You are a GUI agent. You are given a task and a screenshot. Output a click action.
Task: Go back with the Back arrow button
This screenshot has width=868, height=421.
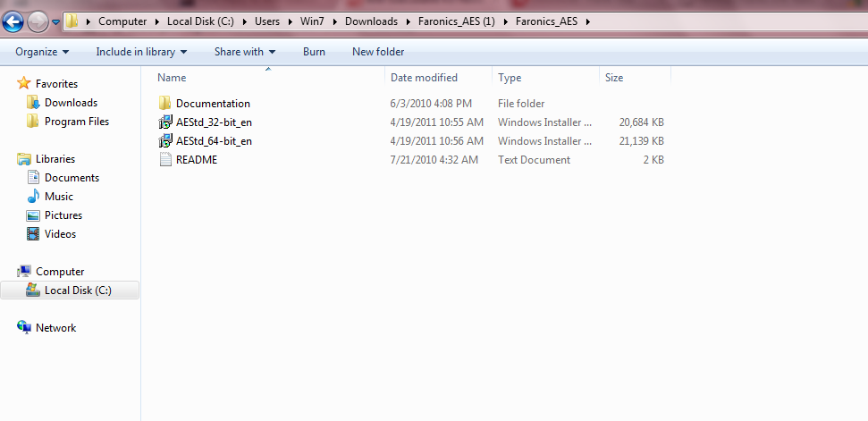(x=13, y=21)
